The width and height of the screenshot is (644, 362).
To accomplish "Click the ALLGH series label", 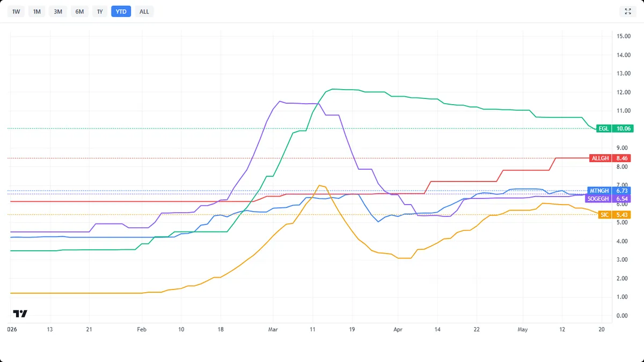I will (601, 158).
